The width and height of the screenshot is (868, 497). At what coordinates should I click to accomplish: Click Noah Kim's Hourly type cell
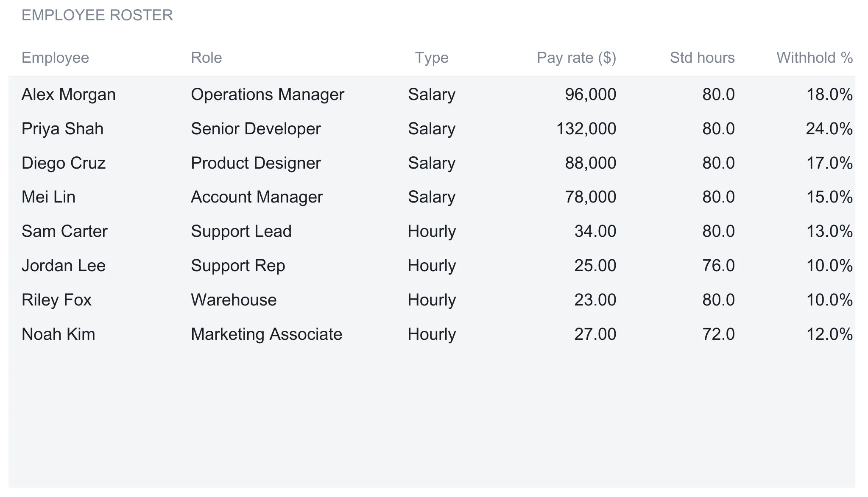click(x=432, y=334)
